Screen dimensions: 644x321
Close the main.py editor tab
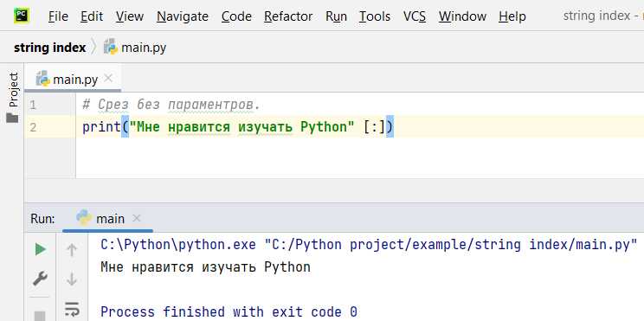click(108, 78)
